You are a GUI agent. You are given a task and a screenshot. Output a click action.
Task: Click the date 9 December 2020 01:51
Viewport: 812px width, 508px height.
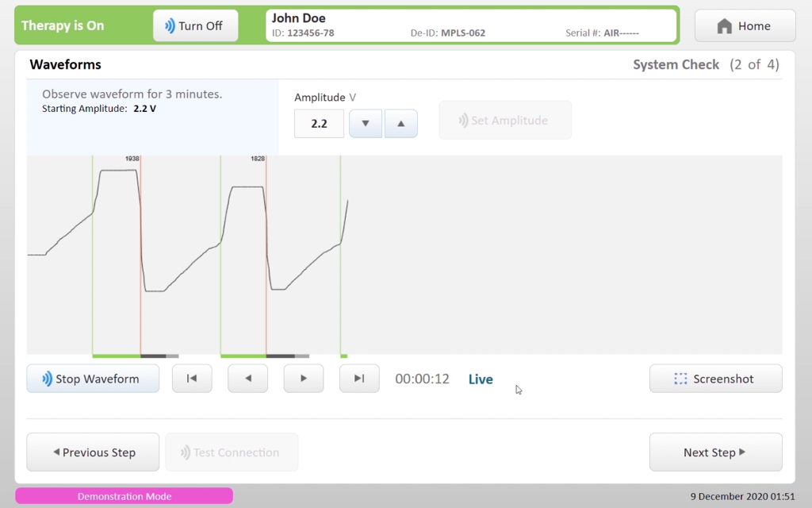click(x=742, y=496)
